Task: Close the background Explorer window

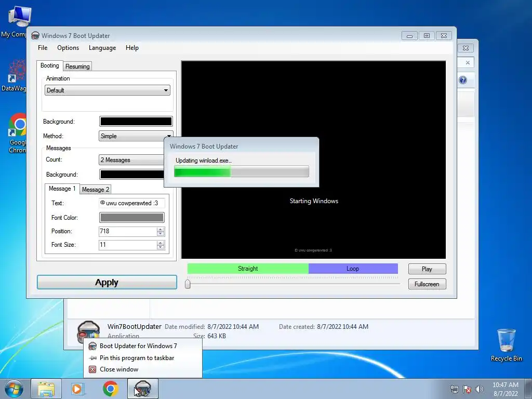Action: coord(466,48)
